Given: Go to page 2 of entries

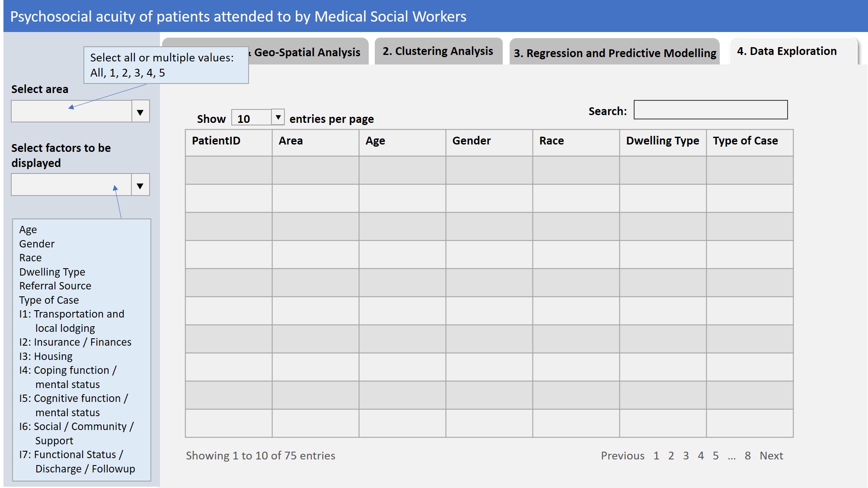Looking at the screenshot, I should [671, 456].
